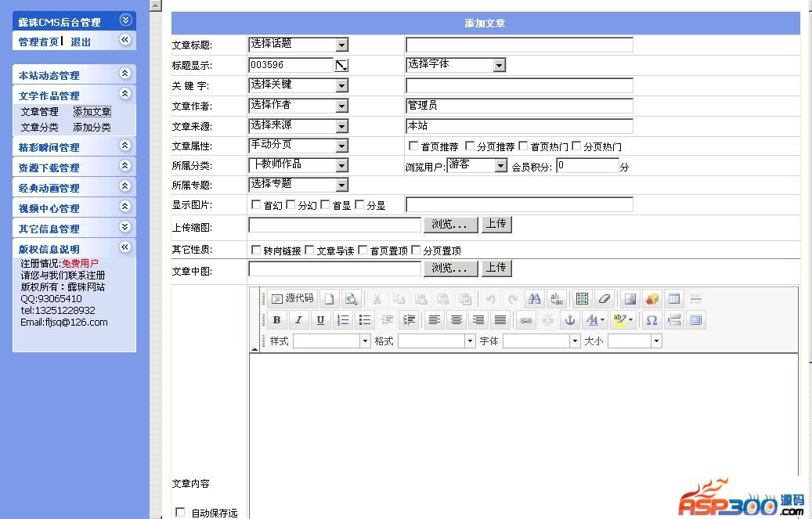Image resolution: width=812 pixels, height=519 pixels.
Task: Align text left
Action: [x=434, y=320]
